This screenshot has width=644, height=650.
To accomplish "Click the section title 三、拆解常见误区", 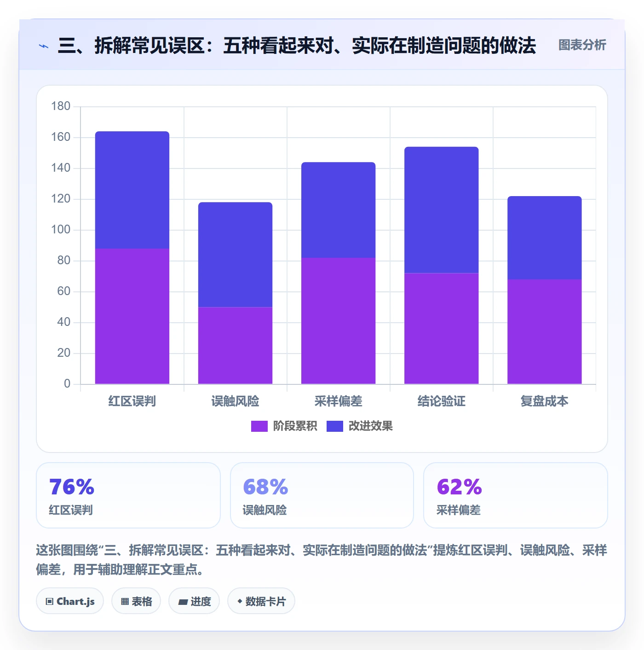I will pyautogui.click(x=297, y=46).
